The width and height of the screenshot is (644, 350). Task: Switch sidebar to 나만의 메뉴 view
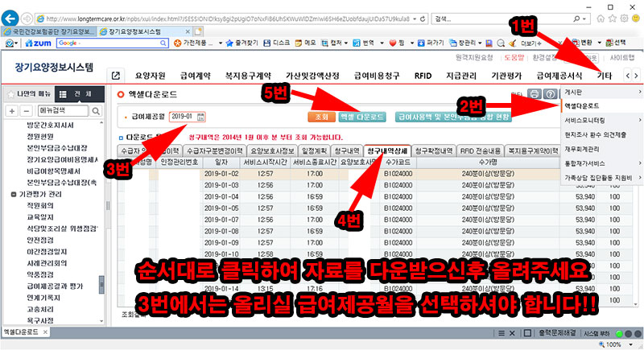29,94
